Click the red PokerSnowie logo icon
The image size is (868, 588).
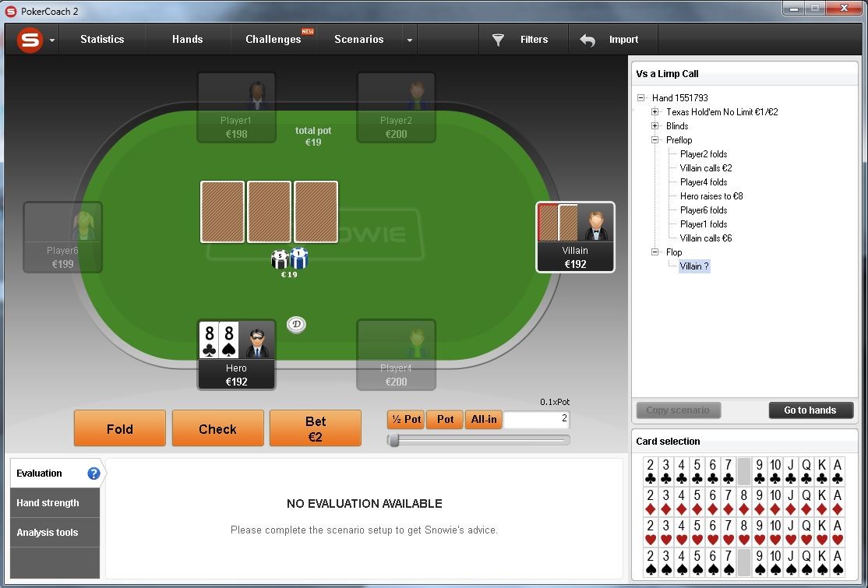pyautogui.click(x=30, y=39)
